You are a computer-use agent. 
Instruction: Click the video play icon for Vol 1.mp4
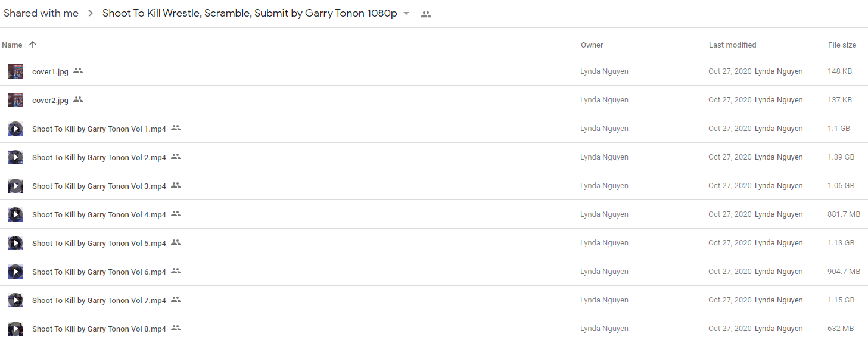pyautogui.click(x=15, y=129)
